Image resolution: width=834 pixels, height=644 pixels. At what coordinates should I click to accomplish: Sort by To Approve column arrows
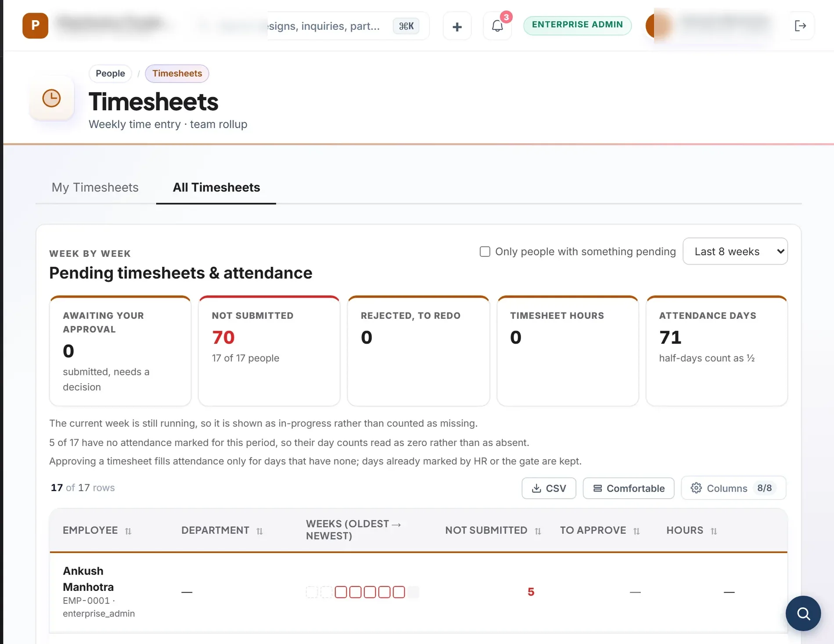(x=636, y=531)
